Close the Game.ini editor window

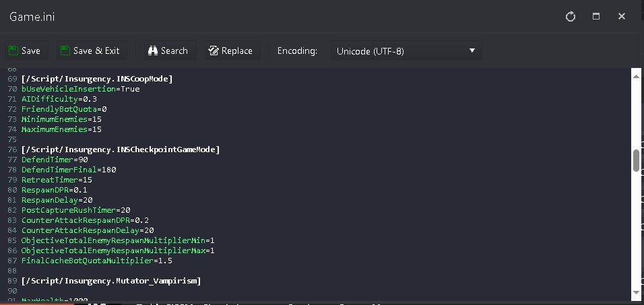tap(621, 16)
